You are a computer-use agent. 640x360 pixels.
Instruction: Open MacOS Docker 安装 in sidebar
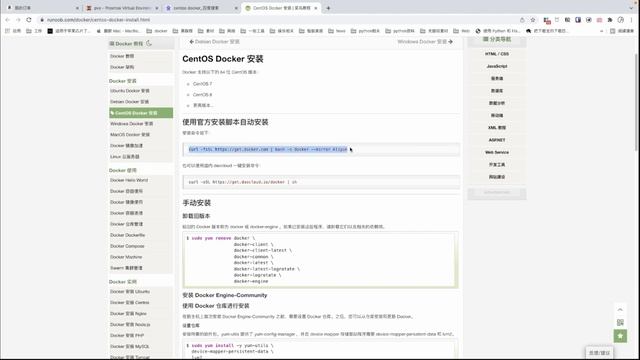point(130,135)
